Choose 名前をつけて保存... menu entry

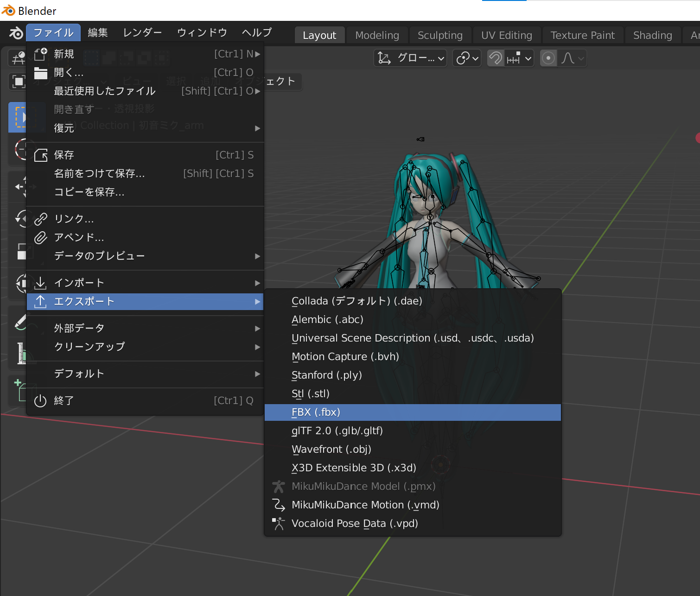click(146, 173)
